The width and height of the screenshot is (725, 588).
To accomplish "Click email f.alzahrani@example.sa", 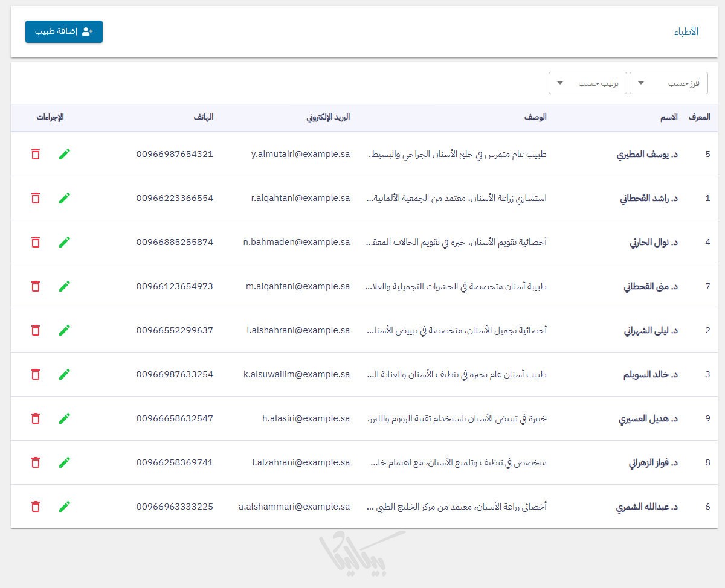I will point(301,462).
